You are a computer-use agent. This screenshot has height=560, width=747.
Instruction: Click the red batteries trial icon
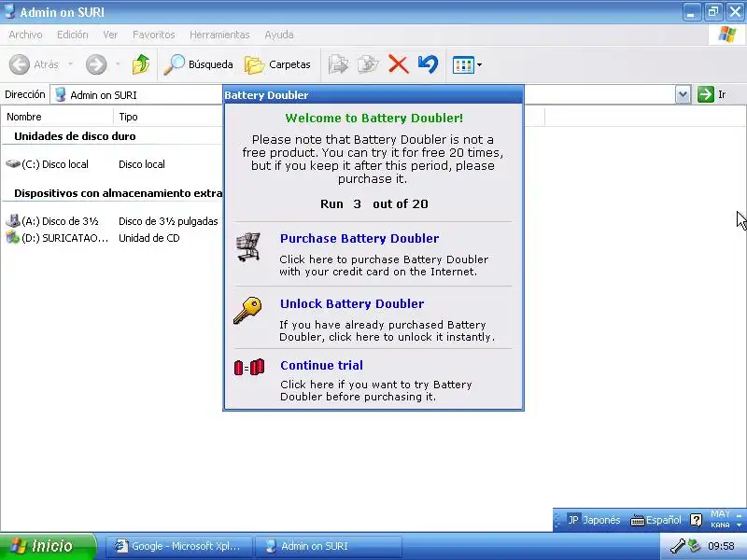point(249,367)
